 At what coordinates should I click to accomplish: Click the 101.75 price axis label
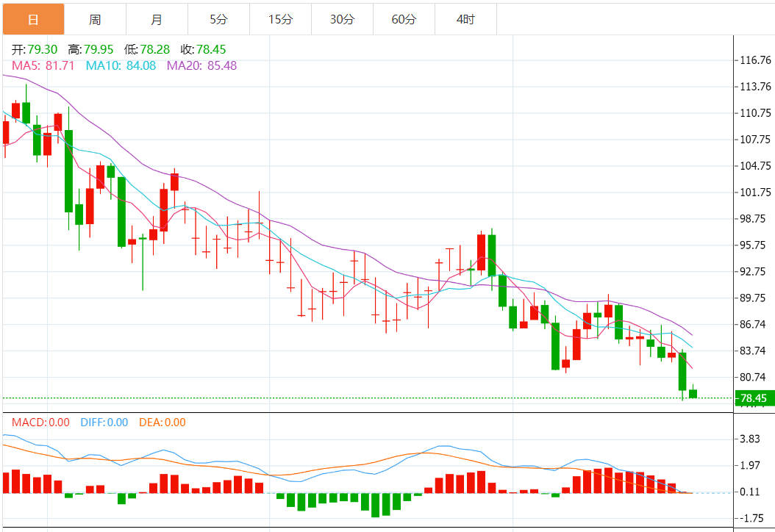pos(755,193)
